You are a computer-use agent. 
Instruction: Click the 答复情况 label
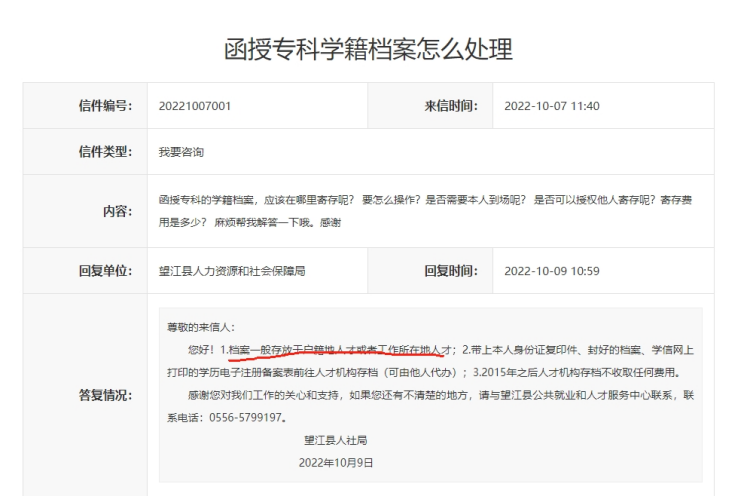[105, 395]
